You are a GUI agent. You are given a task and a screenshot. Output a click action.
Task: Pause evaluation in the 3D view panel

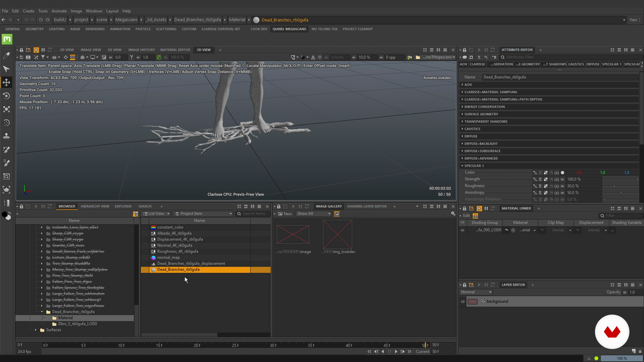coord(43,50)
